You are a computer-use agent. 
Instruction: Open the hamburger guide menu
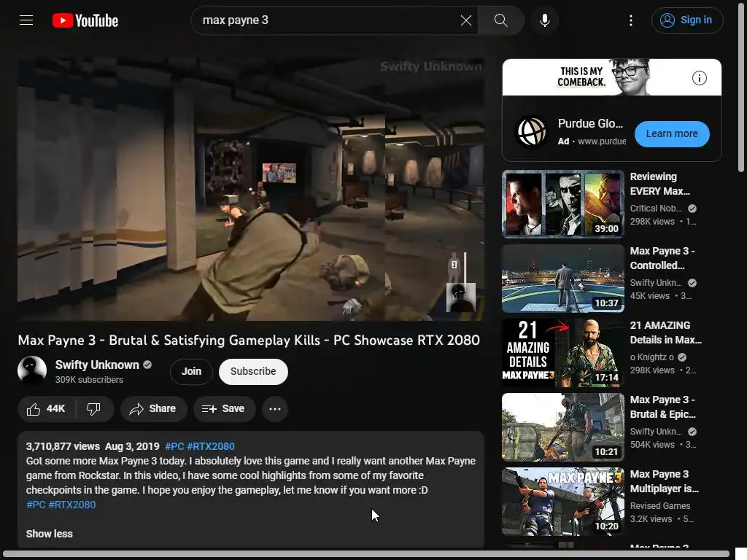click(x=26, y=20)
